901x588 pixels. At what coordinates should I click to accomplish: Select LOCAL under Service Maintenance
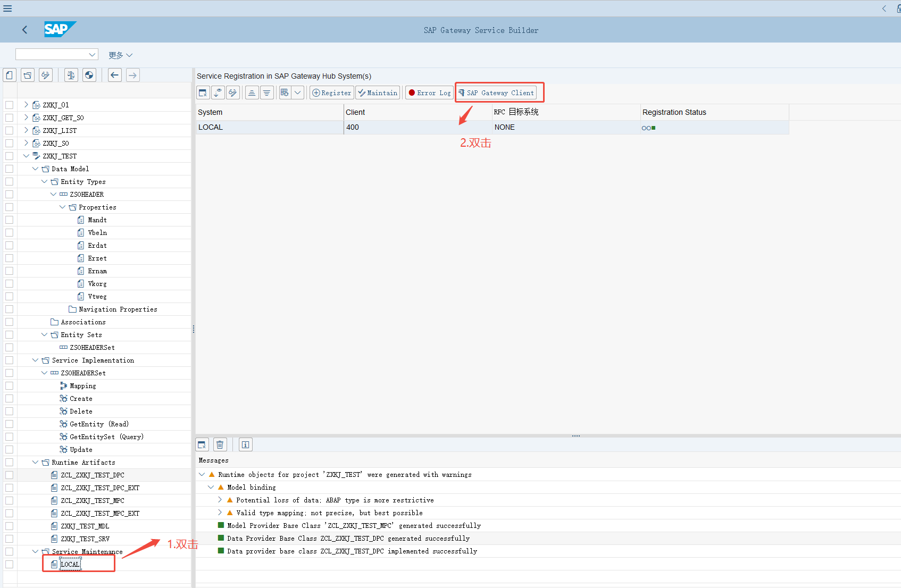tap(70, 565)
